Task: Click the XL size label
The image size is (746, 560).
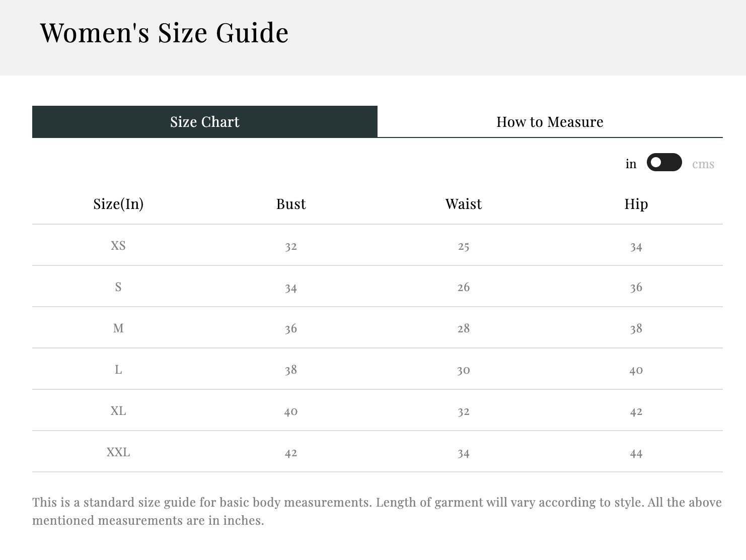Action: click(x=118, y=410)
